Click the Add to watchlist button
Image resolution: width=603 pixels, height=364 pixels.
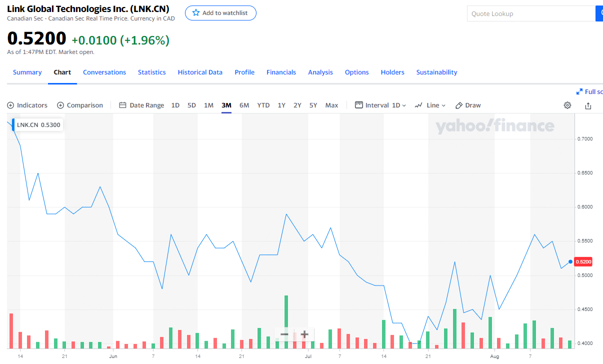pos(220,13)
